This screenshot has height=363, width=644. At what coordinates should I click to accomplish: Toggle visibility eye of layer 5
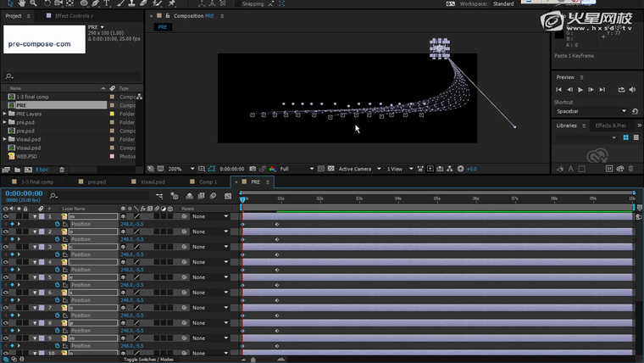[5, 277]
